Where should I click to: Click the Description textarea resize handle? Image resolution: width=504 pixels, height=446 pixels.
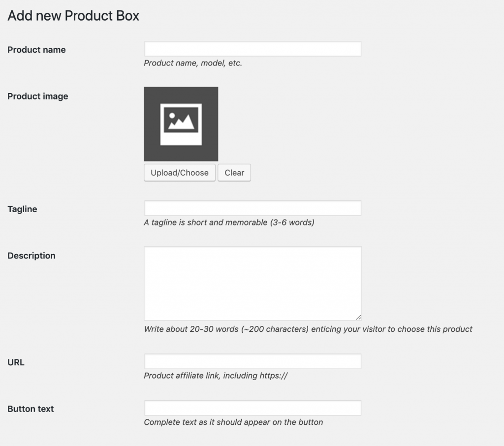358,318
